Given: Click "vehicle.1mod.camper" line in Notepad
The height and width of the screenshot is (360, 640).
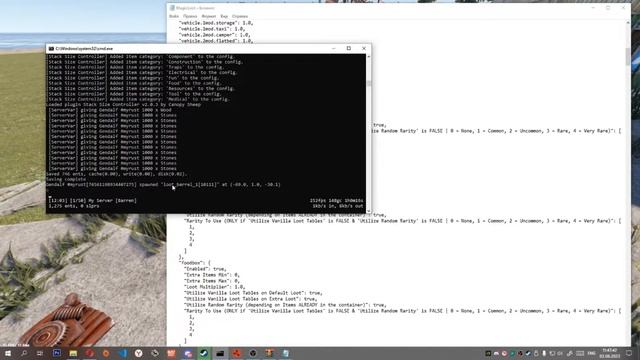Looking at the screenshot, I should pyautogui.click(x=215, y=35).
